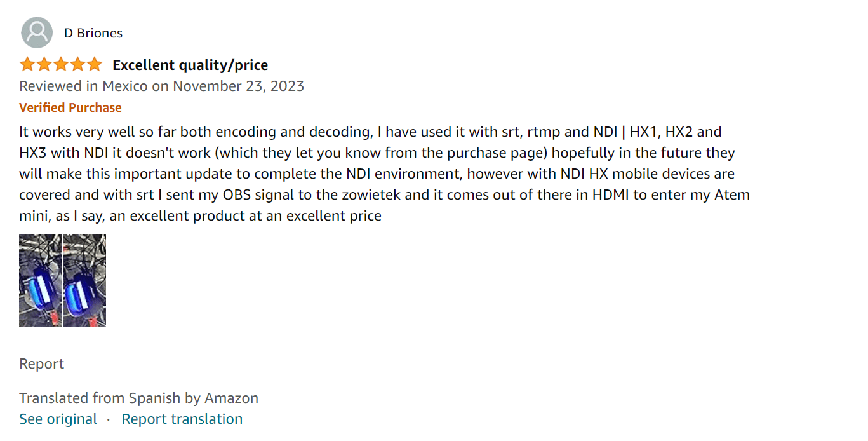Click the D Briones profile avatar icon
This screenshot has height=441, width=868.
coord(37,32)
